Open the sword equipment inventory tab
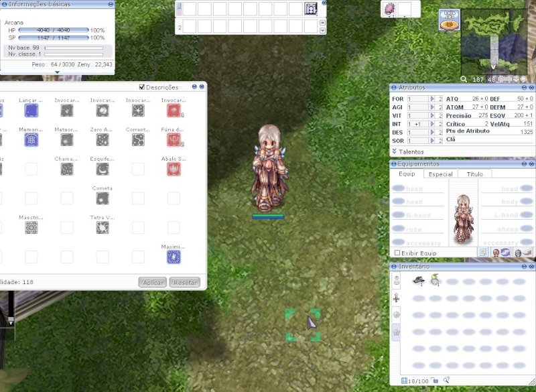 tap(396, 298)
